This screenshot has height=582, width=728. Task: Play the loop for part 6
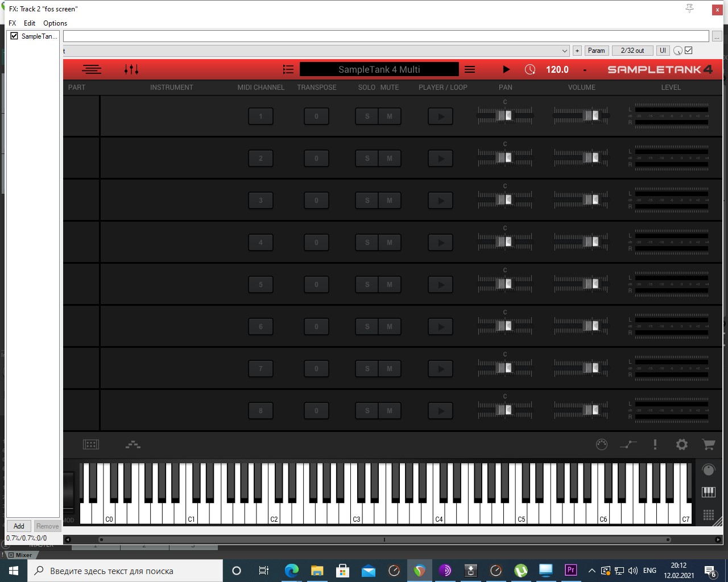pos(441,327)
